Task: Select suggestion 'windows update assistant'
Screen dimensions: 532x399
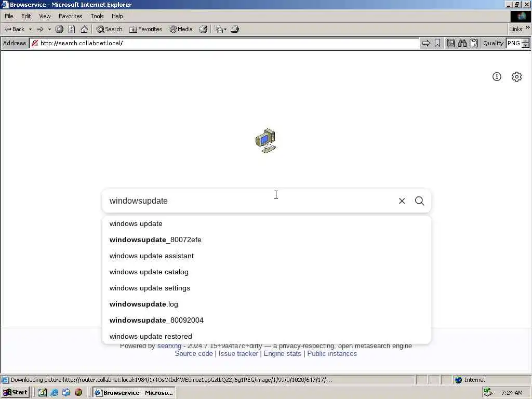Action: point(267,256)
